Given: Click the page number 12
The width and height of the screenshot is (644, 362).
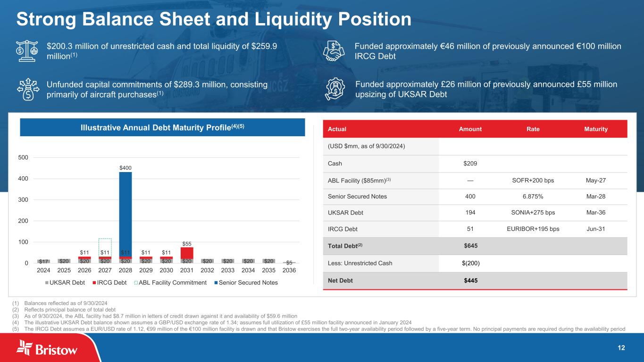Looking at the screenshot, I should click(x=621, y=348).
